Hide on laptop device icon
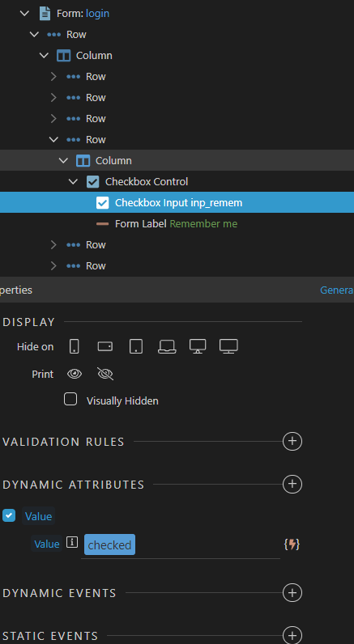Screen dimensions: 354x644 (167, 346)
